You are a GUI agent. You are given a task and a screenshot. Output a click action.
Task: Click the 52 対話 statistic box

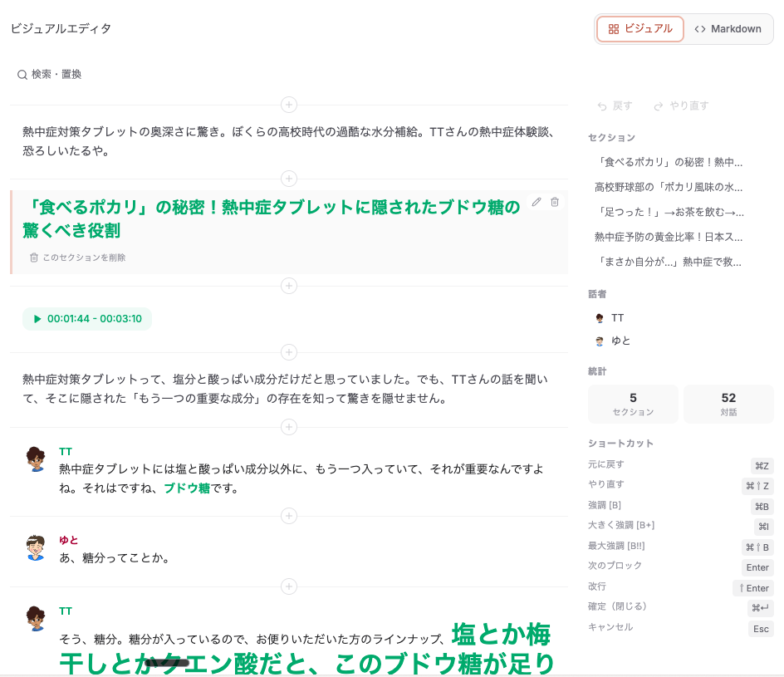(728, 404)
